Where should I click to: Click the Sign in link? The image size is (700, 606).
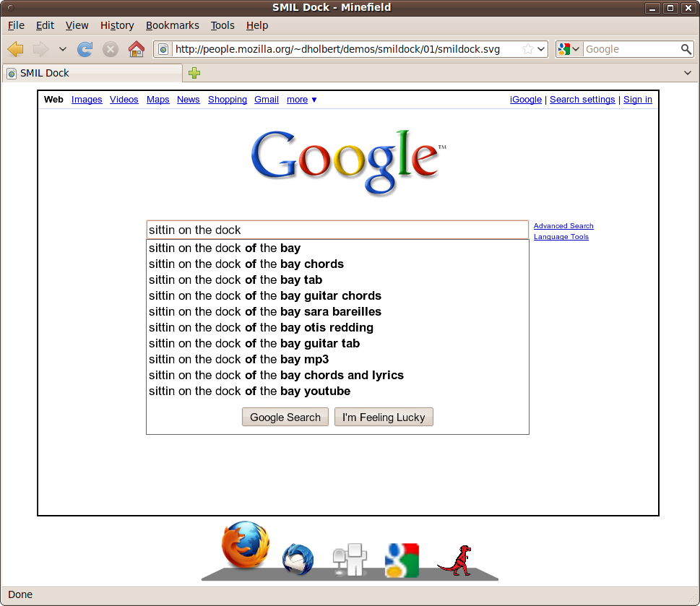637,100
